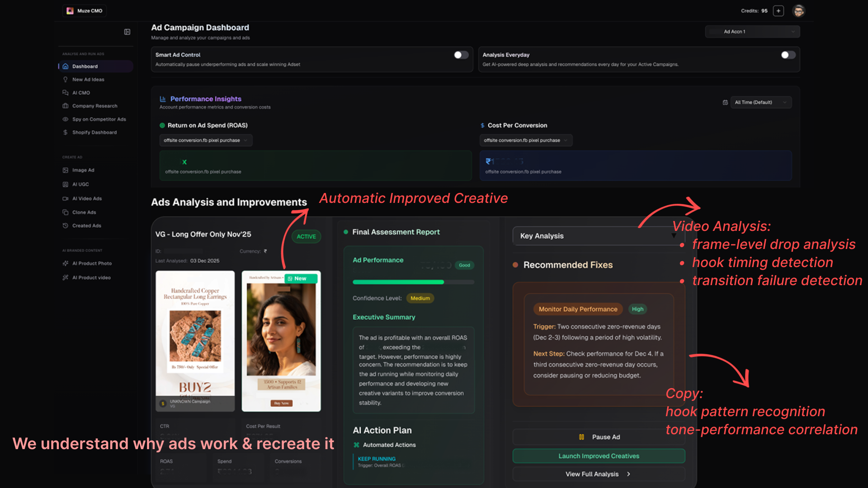Click the plus icon to add credits
Image resolution: width=868 pixels, height=488 pixels.
[778, 11]
